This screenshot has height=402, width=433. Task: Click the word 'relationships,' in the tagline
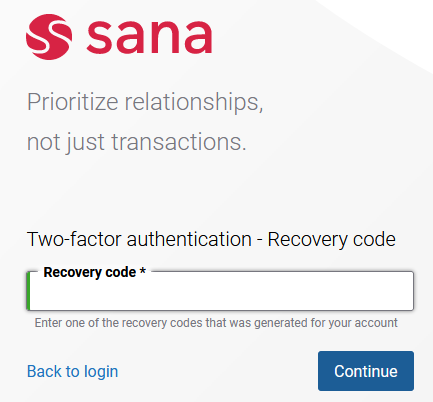(194, 102)
